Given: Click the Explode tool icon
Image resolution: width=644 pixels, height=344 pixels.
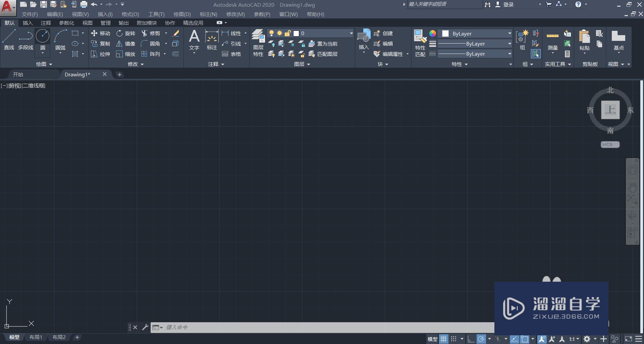Looking at the screenshot, I should click(175, 44).
